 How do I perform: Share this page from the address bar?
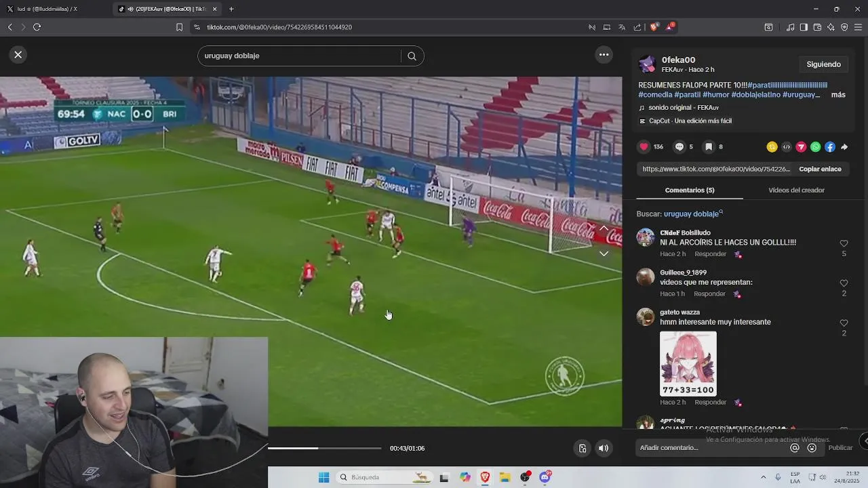coord(637,27)
